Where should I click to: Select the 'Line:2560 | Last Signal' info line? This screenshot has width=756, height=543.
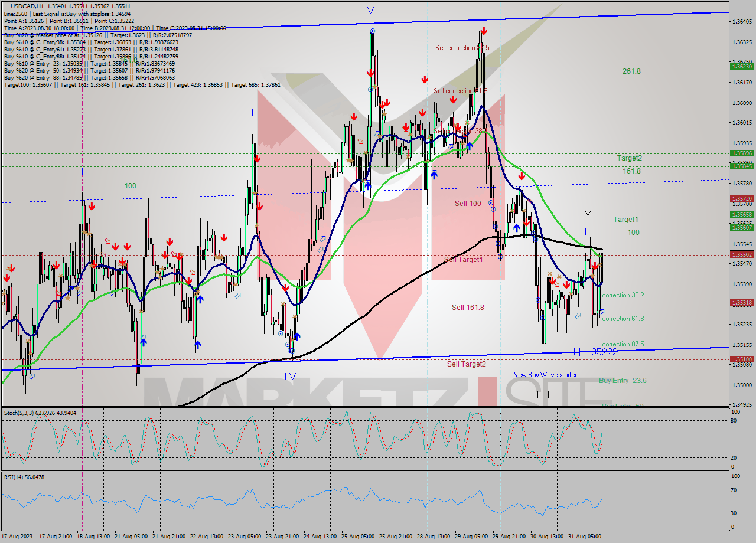67,14
